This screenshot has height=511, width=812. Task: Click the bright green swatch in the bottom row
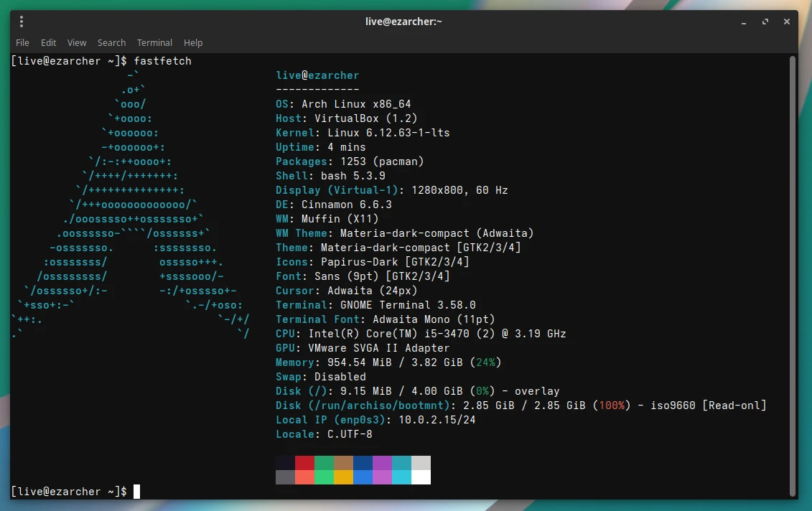[x=324, y=477]
